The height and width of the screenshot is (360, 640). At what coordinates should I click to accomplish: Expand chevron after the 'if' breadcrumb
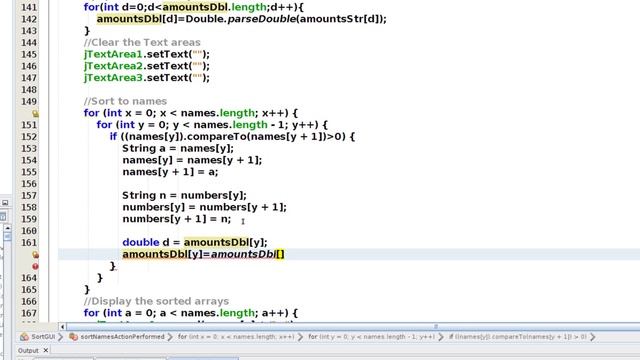[x=593, y=337]
